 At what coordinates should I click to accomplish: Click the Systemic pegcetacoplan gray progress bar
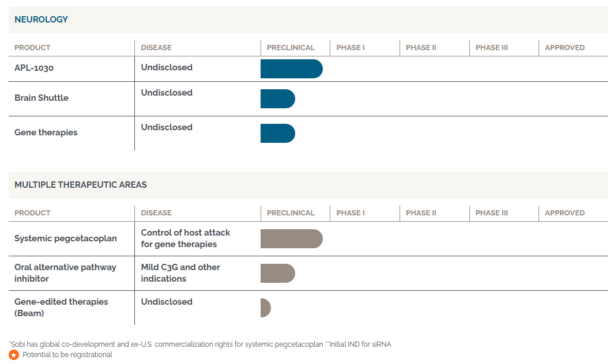[291, 238]
